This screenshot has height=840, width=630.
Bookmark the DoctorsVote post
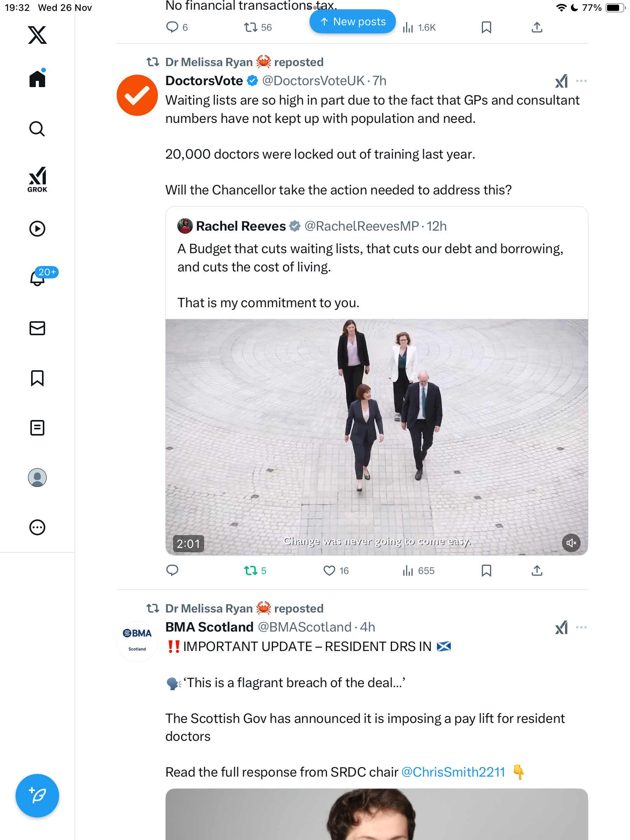[x=486, y=570]
